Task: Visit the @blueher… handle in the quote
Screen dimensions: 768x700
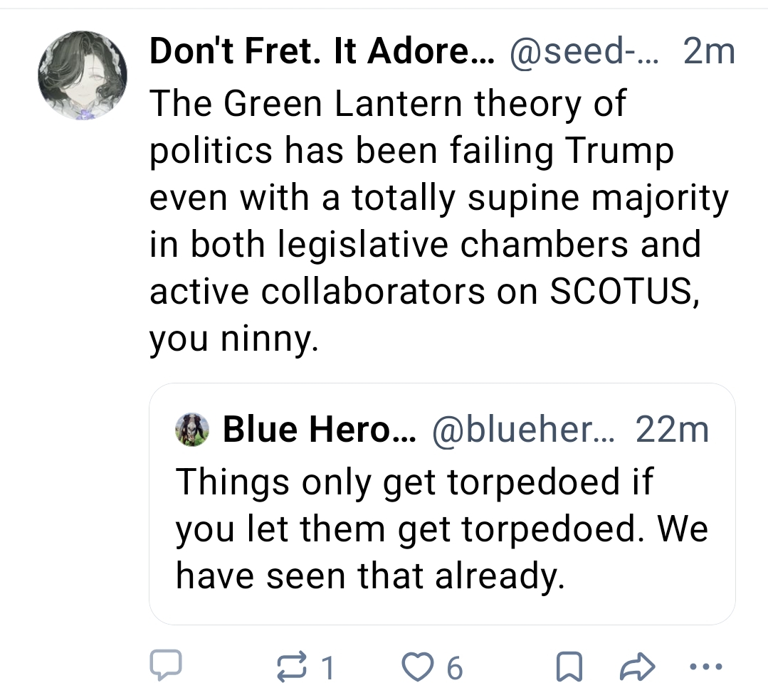Action: point(523,430)
